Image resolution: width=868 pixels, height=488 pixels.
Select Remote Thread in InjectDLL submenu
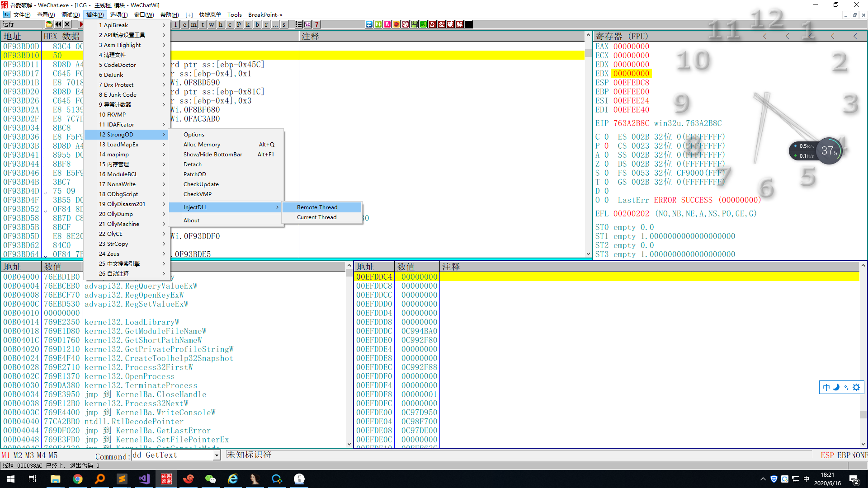pos(321,207)
